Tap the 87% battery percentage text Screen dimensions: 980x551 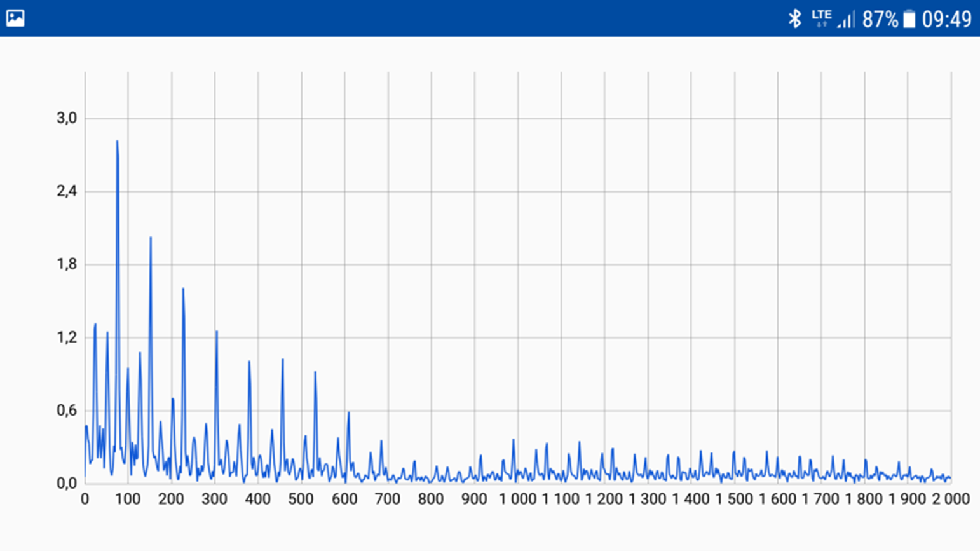(x=880, y=20)
